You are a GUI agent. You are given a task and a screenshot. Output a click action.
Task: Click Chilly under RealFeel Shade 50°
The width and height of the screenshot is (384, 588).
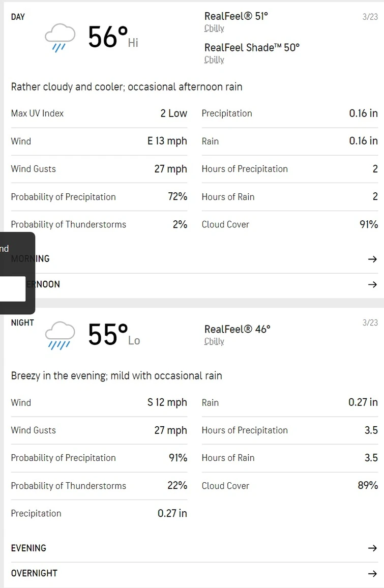214,60
